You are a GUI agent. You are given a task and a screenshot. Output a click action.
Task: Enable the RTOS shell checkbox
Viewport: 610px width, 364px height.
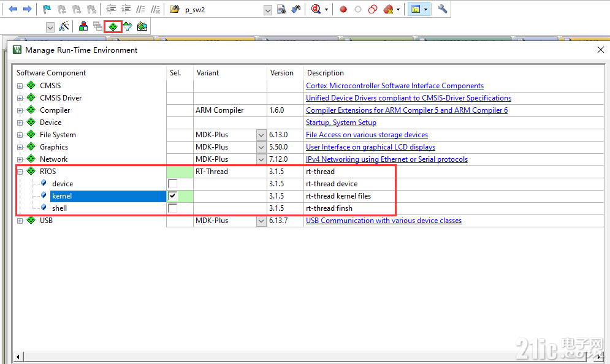172,208
